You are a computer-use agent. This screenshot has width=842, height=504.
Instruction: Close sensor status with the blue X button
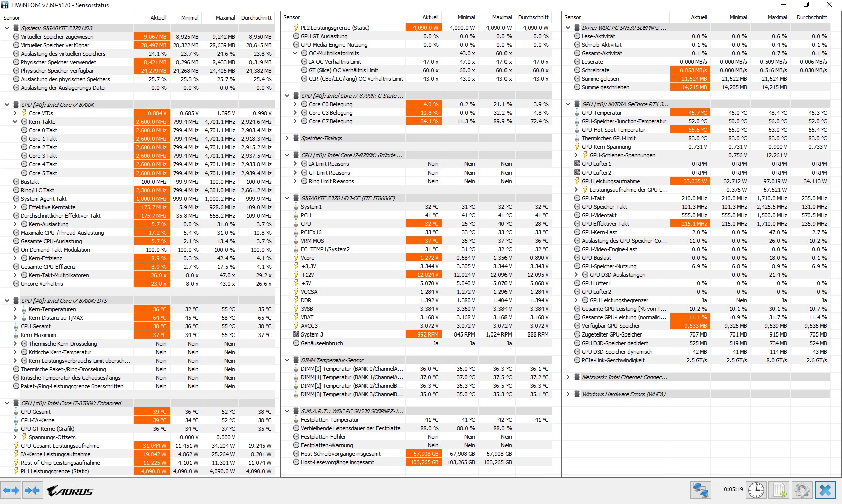coord(825,490)
